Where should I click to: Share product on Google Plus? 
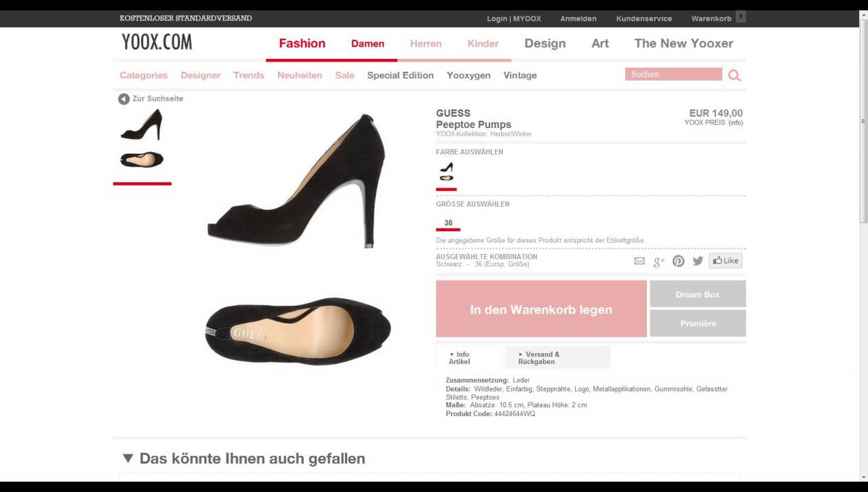(658, 262)
